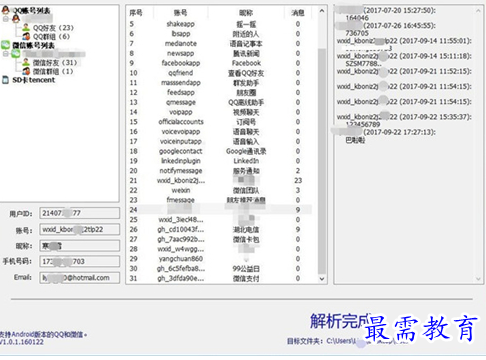This screenshot has height=360, width=486.
Task: Click the message dated 2017-09-21 11:52:15
Action: click(404, 71)
